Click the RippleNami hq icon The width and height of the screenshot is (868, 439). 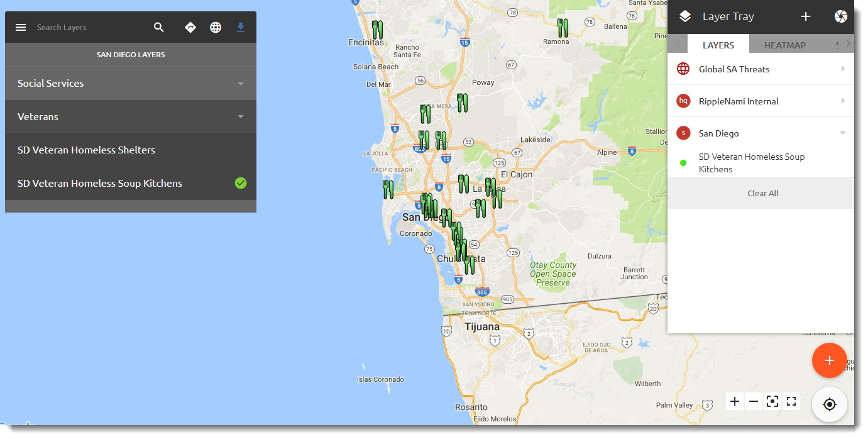coord(683,101)
